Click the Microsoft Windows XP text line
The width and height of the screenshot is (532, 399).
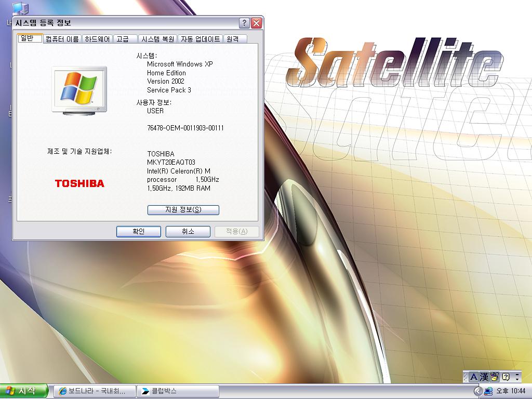[180, 64]
